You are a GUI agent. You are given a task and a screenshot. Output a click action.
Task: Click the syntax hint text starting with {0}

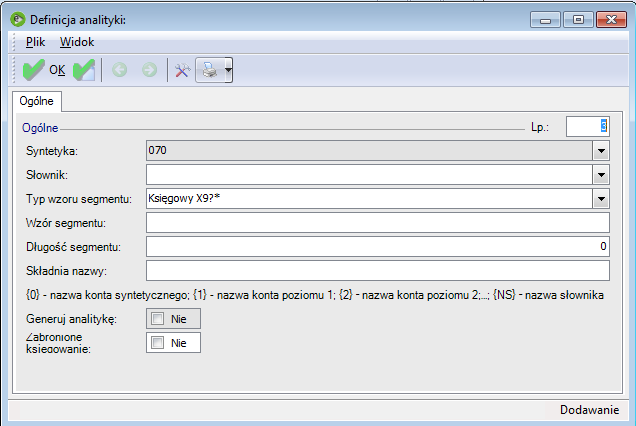(x=315, y=295)
